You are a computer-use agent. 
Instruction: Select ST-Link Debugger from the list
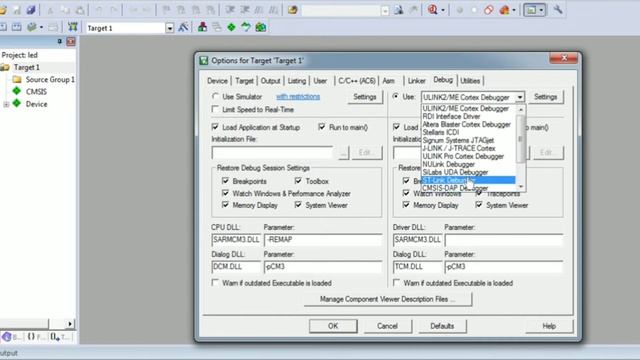click(x=469, y=180)
